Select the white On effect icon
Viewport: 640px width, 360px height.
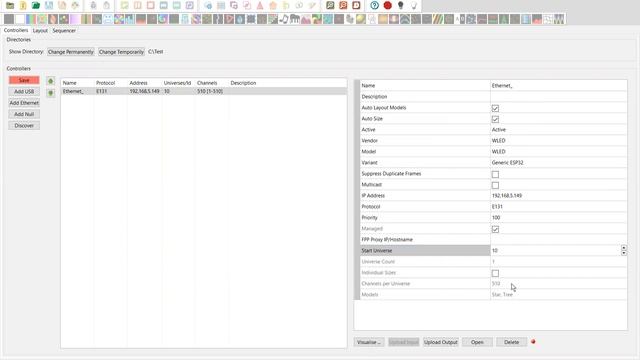coord(20,19)
